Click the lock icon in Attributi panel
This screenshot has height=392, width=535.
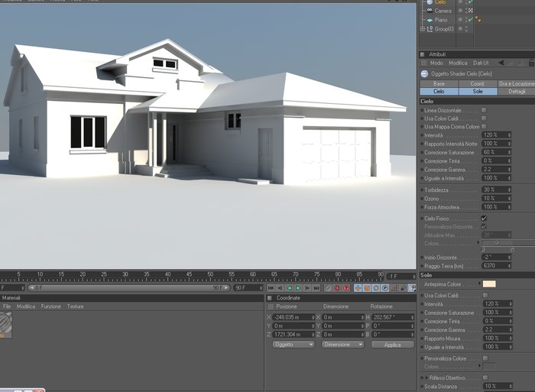point(532,63)
